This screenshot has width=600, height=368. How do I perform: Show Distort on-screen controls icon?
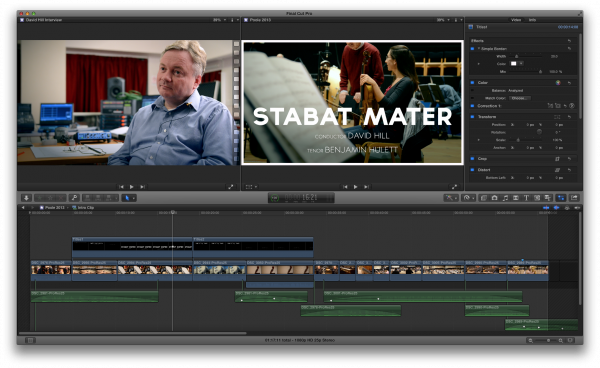[x=557, y=169]
